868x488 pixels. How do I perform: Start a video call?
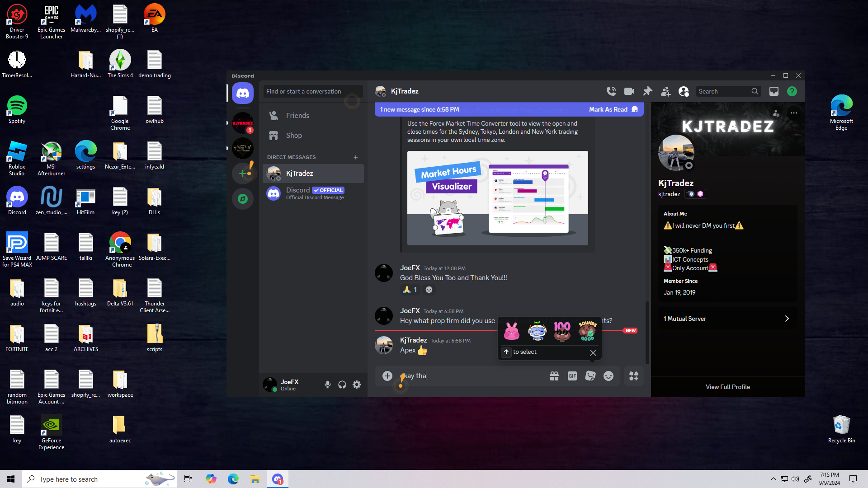click(x=629, y=91)
